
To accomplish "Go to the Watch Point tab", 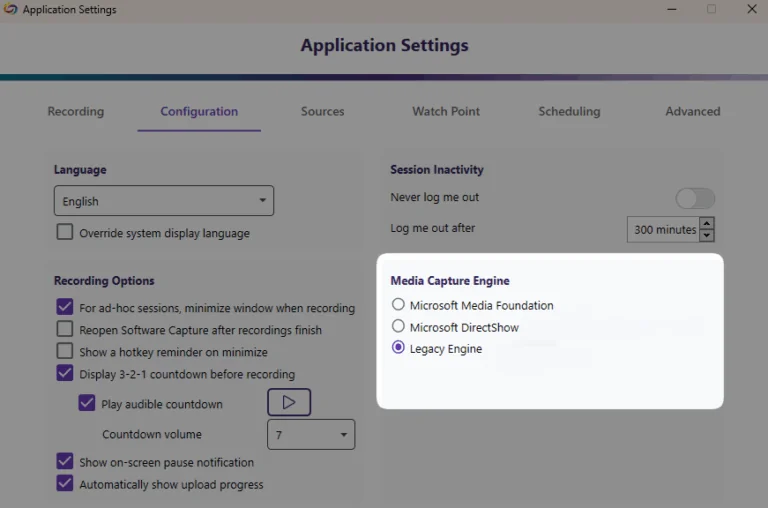I will [446, 112].
